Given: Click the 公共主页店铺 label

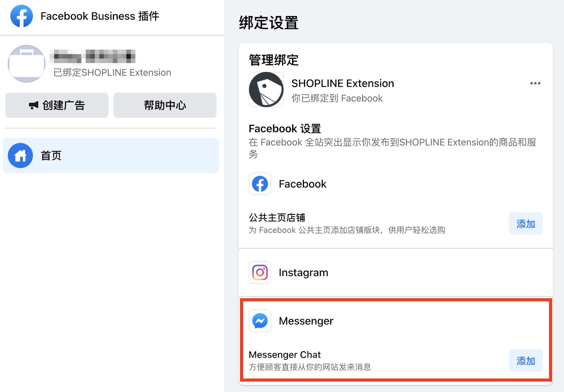Looking at the screenshot, I should point(277,217).
